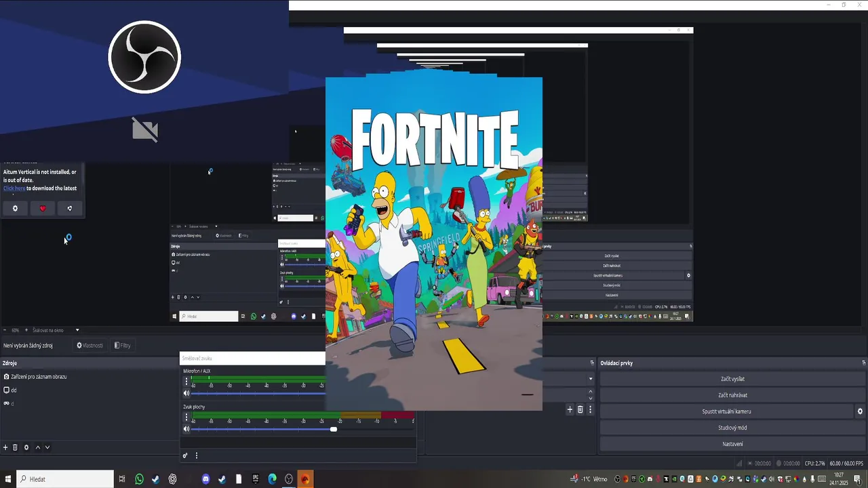
Task: Open Mikrofon / AUX three-dot options
Action: [x=186, y=381]
